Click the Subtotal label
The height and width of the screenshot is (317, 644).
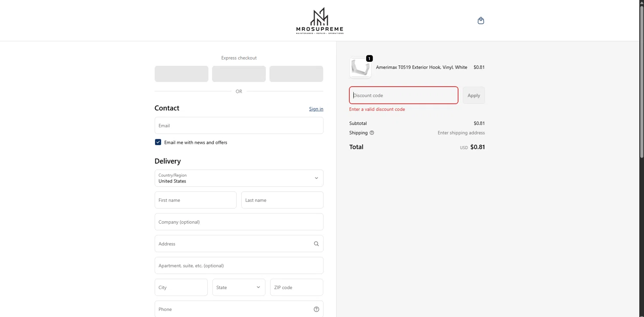click(358, 123)
